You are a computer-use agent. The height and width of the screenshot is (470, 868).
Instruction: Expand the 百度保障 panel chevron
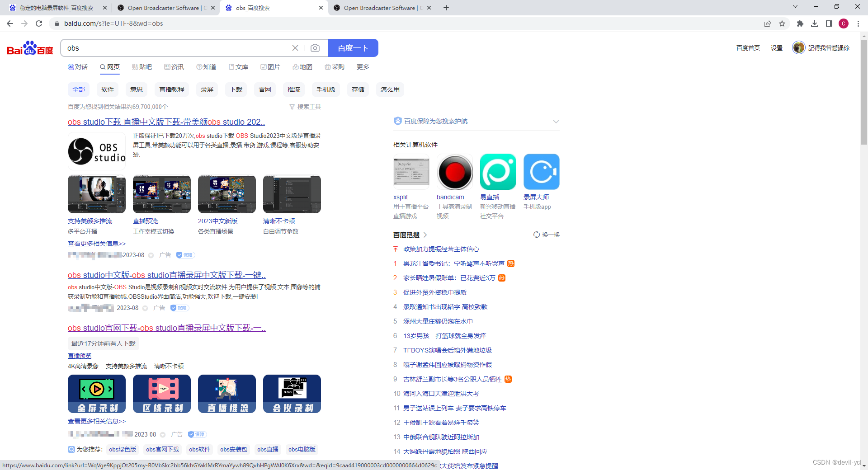556,121
